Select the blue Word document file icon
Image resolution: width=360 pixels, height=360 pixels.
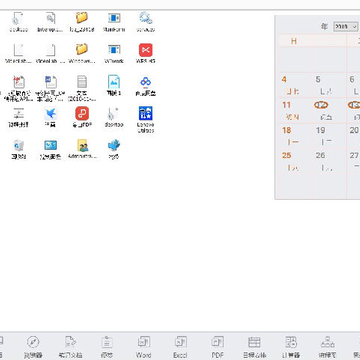pos(51,82)
